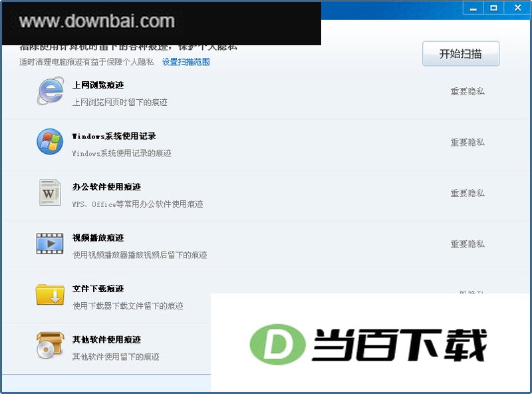Click the 其他软件使用痕迹 title
This screenshot has height=394, width=532.
point(106,339)
